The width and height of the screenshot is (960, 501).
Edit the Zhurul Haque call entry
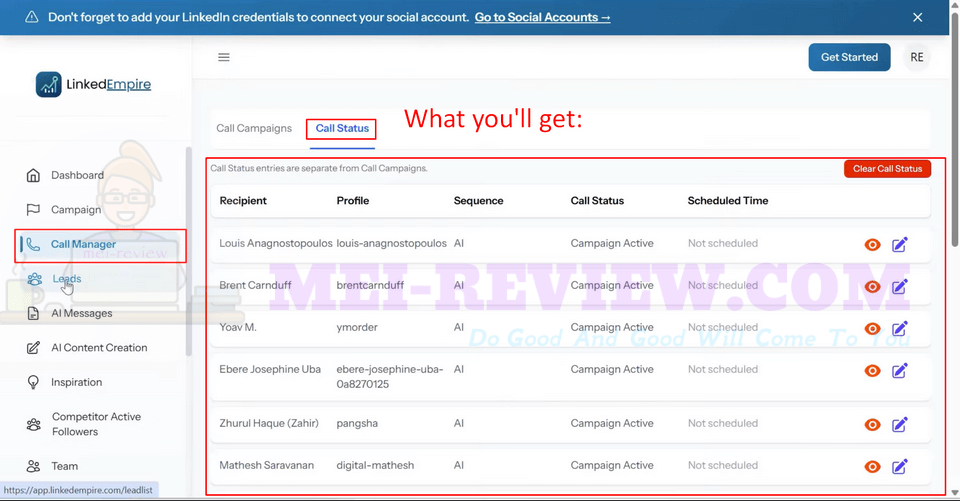pos(899,424)
